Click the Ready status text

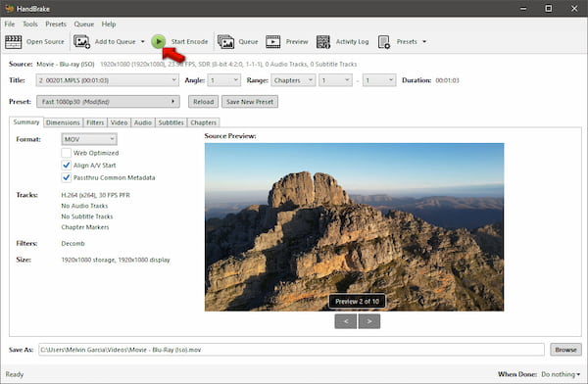point(15,374)
